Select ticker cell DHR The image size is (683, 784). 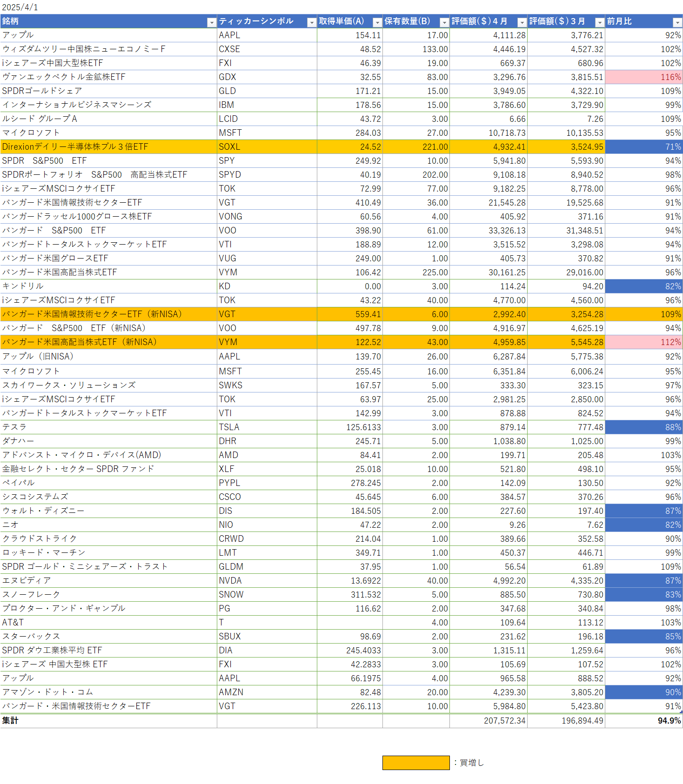267,441
